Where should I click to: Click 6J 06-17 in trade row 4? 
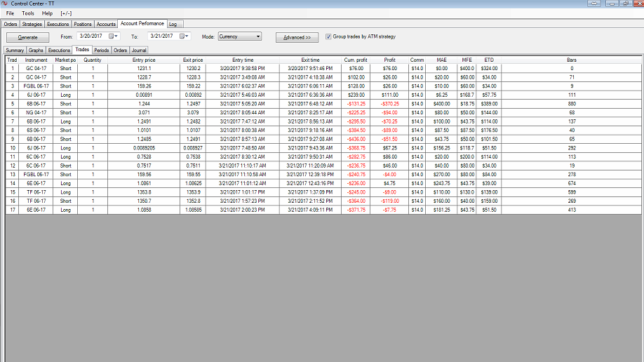[36, 95]
